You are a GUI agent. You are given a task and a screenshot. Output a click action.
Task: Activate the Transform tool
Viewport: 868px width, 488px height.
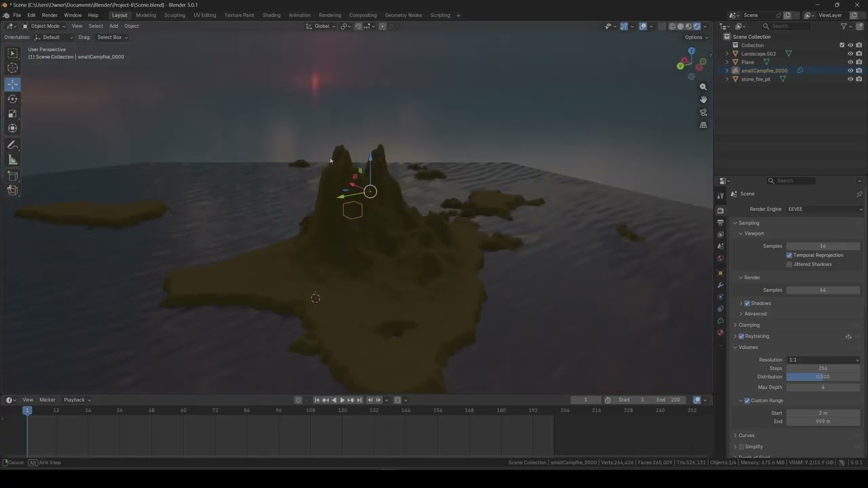[12, 128]
